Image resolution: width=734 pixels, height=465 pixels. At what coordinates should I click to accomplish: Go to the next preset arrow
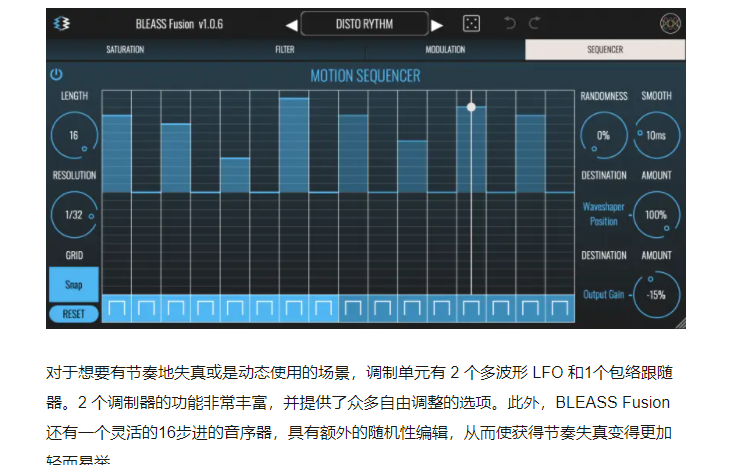437,24
